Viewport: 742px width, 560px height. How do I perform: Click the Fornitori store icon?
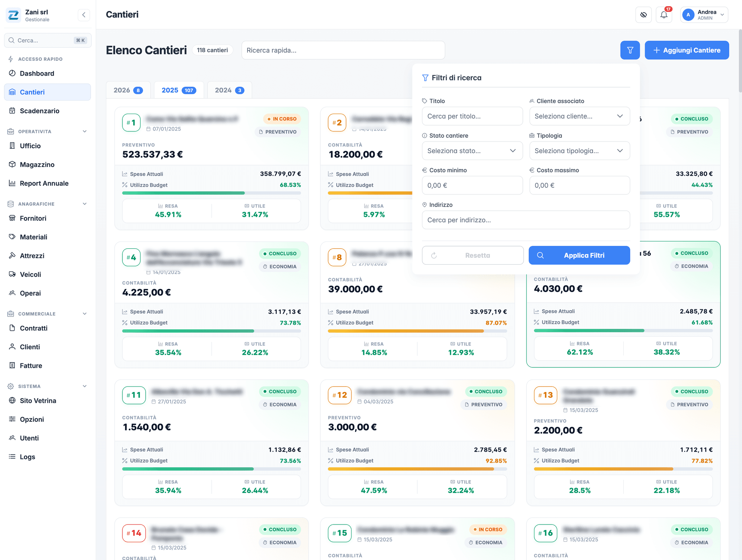click(12, 218)
